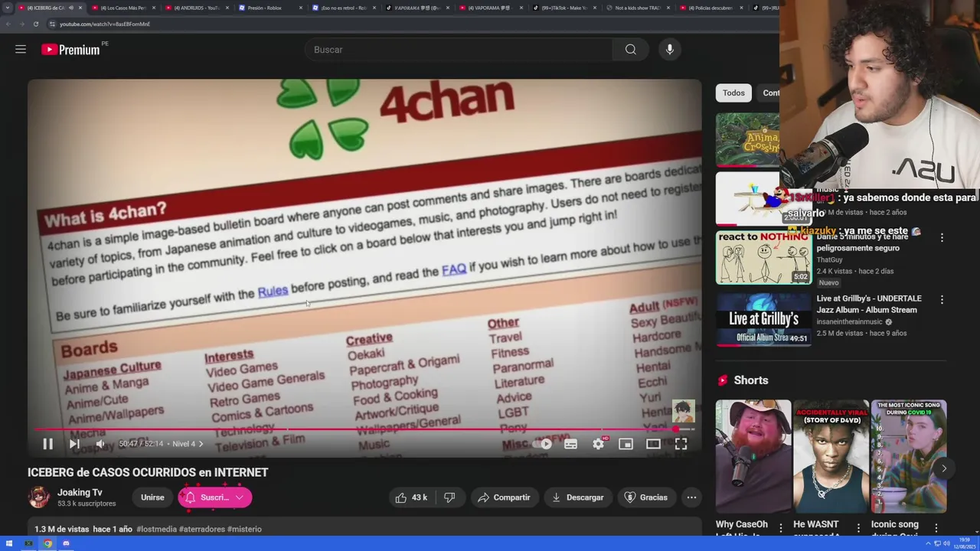The image size is (980, 551).
Task: Pause the video
Action: pyautogui.click(x=47, y=444)
